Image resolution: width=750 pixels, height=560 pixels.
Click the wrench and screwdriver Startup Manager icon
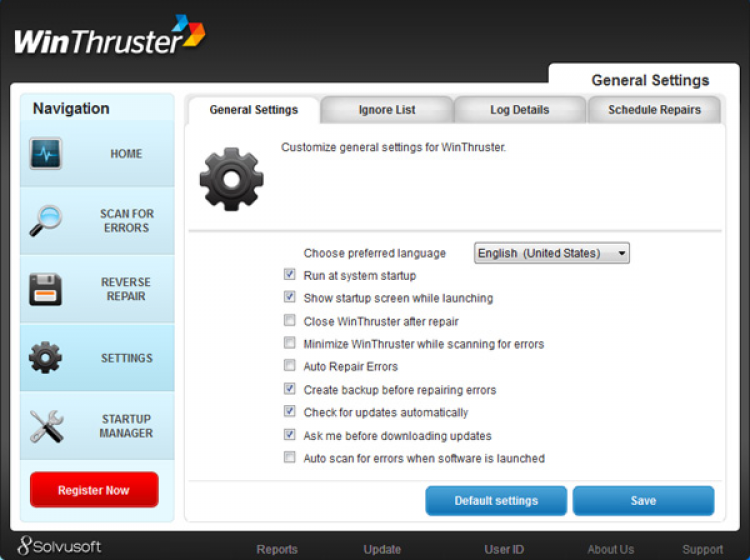click(46, 426)
